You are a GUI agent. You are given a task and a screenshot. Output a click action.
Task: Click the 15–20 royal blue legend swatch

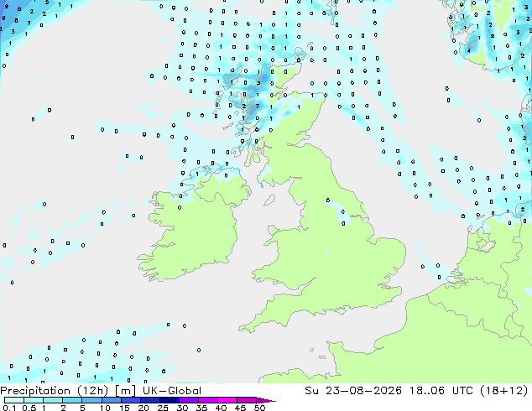pyautogui.click(x=131, y=400)
